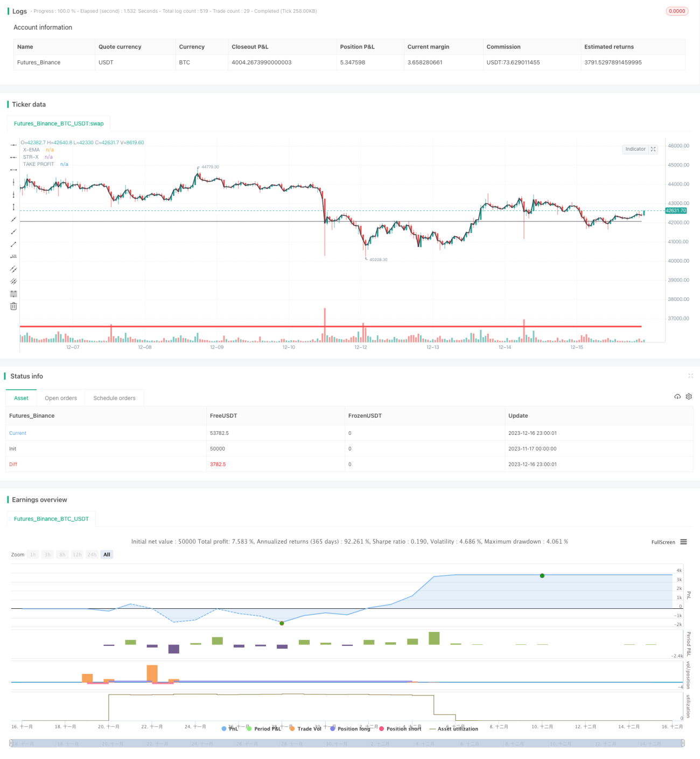
Task: Click the range navigator bar below earnings chart
Action: pyautogui.click(x=347, y=743)
